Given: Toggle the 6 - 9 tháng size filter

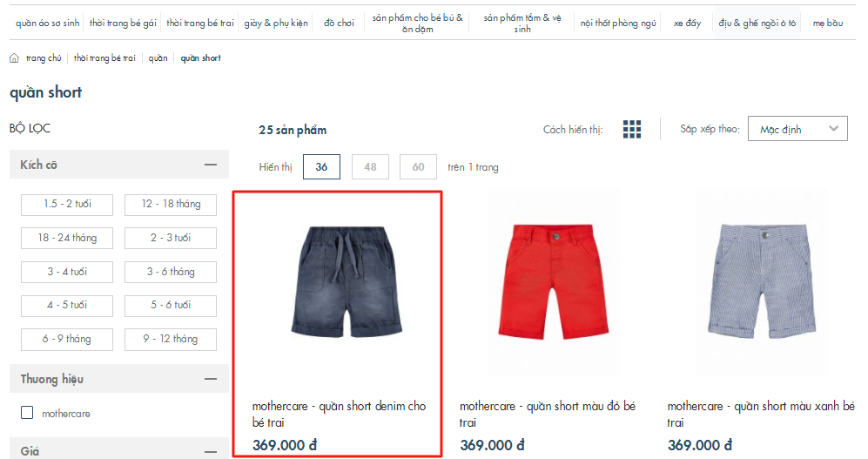Looking at the screenshot, I should click(x=67, y=340).
